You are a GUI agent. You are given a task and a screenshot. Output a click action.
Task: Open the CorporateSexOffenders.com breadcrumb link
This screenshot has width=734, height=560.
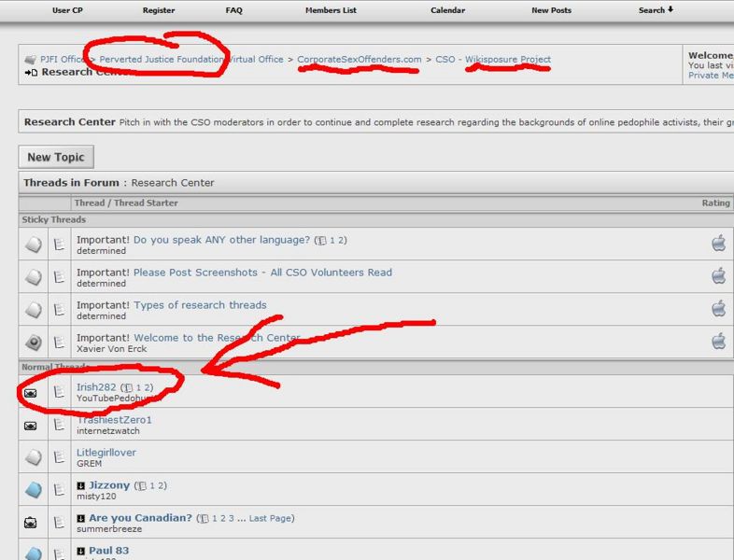tap(360, 59)
